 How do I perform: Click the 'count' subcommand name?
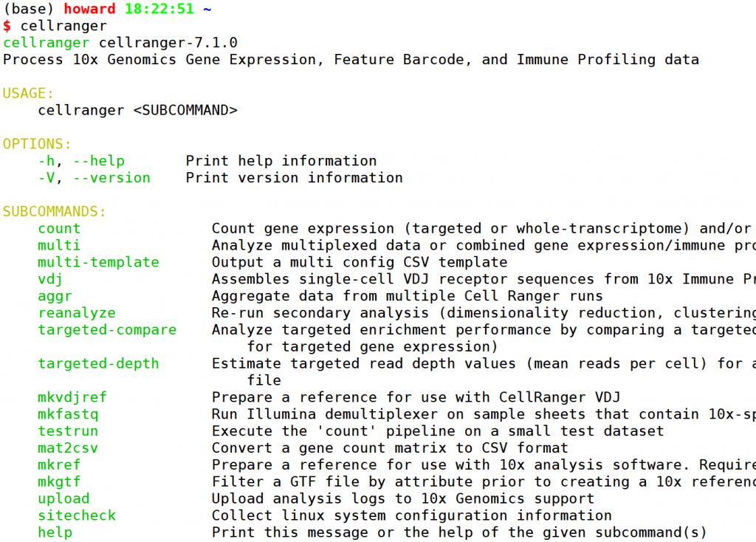point(59,229)
